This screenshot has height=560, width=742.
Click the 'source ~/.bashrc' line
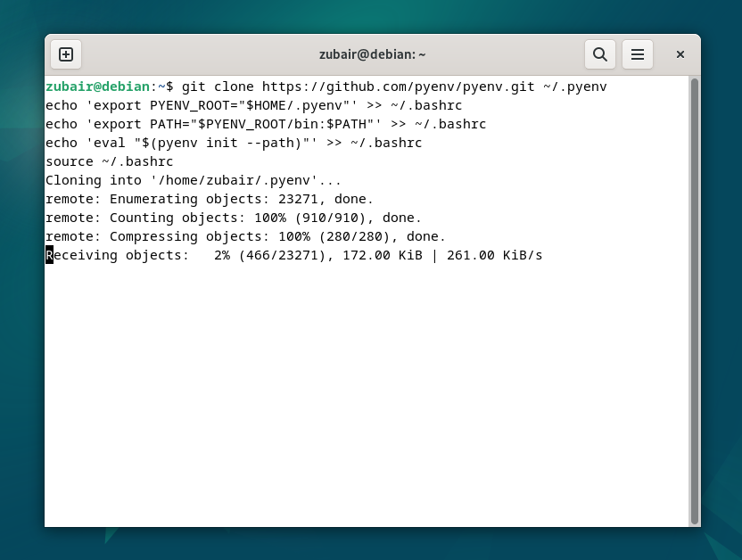coord(110,161)
